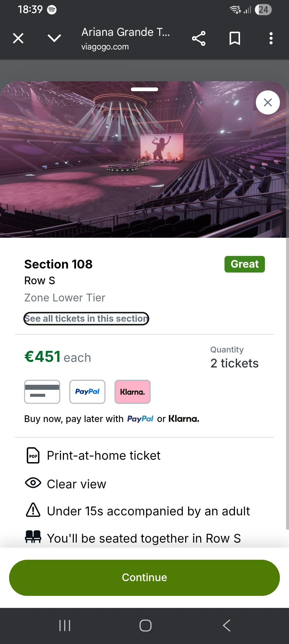
Task: Dismiss the arena view photo
Action: (x=267, y=102)
